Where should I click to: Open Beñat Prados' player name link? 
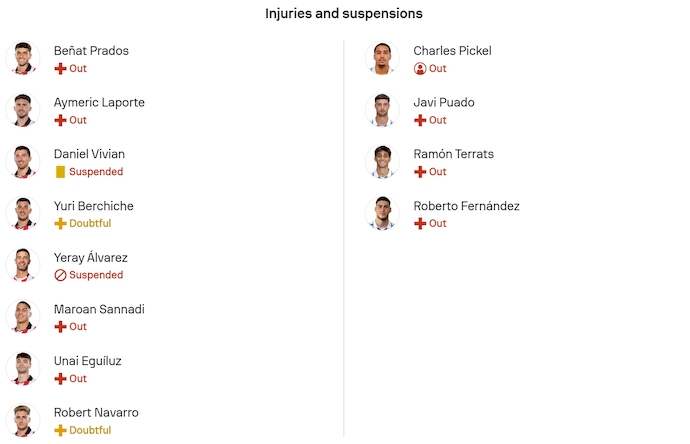click(91, 51)
